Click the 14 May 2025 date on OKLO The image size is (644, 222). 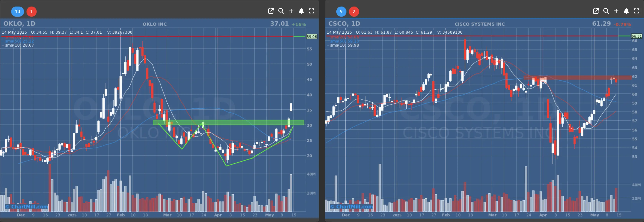(x=14, y=32)
